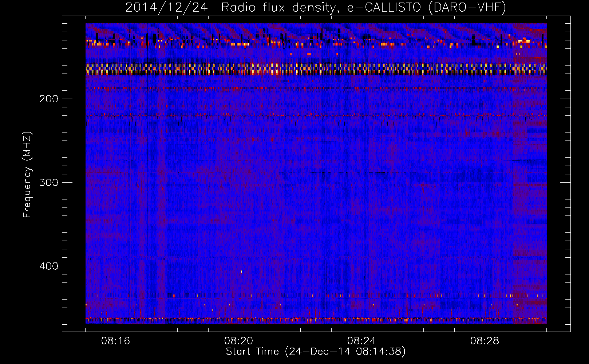The height and width of the screenshot is (364, 589).
Task: Click the "08:20" time tick label
Action: tap(239, 341)
